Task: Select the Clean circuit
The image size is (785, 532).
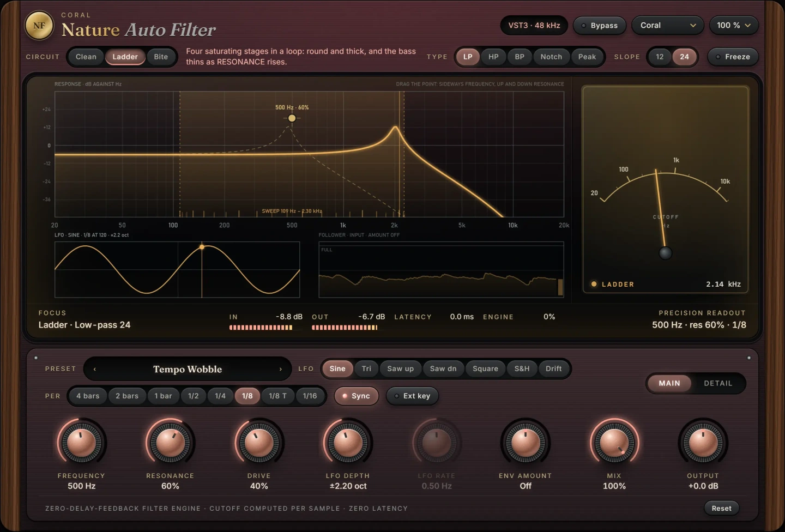Action: click(86, 57)
